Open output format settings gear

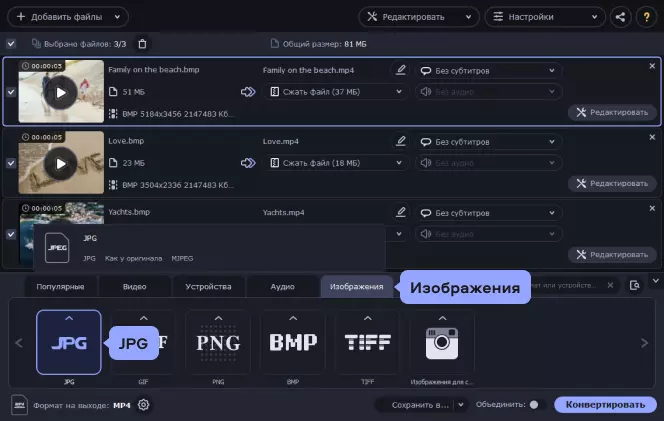coord(144,405)
